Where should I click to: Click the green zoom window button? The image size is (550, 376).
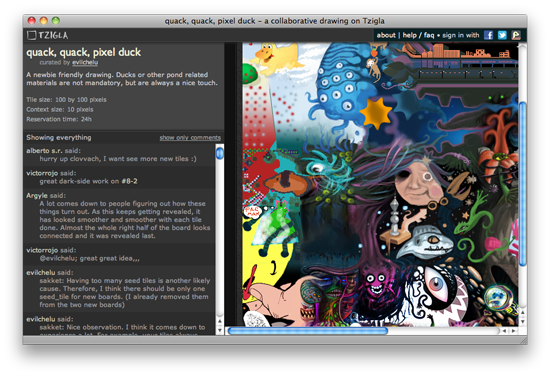point(56,21)
